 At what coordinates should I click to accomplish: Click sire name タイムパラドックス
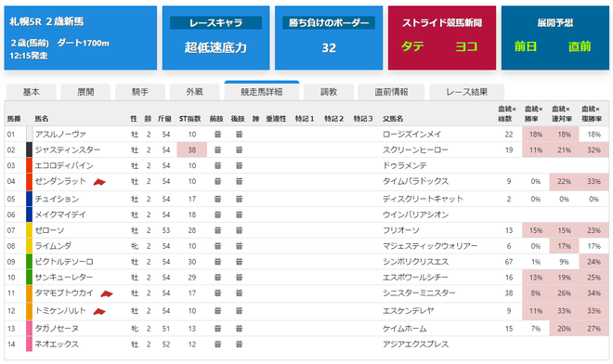pyautogui.click(x=415, y=181)
